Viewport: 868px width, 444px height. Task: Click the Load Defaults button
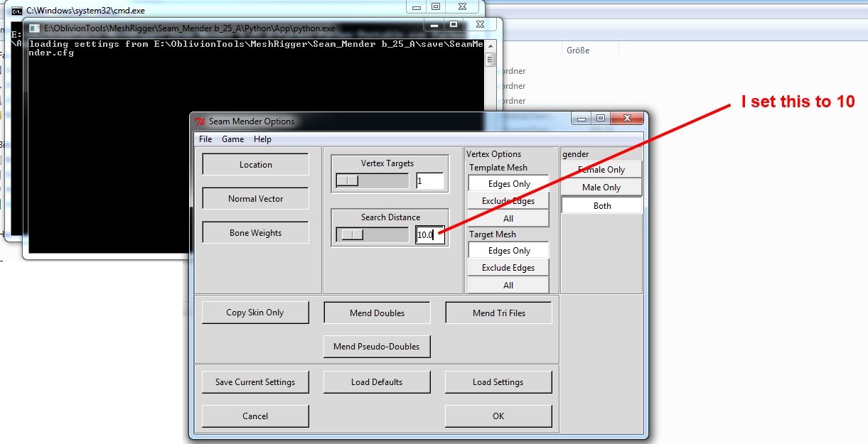click(x=377, y=381)
